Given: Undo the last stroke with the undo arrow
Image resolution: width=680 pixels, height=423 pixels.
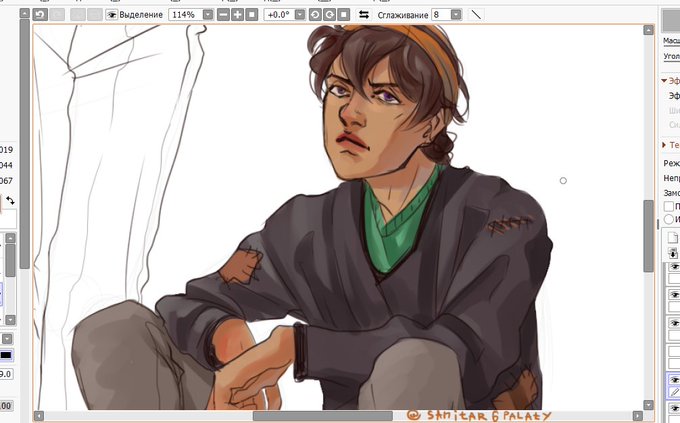Looking at the screenshot, I should point(40,15).
